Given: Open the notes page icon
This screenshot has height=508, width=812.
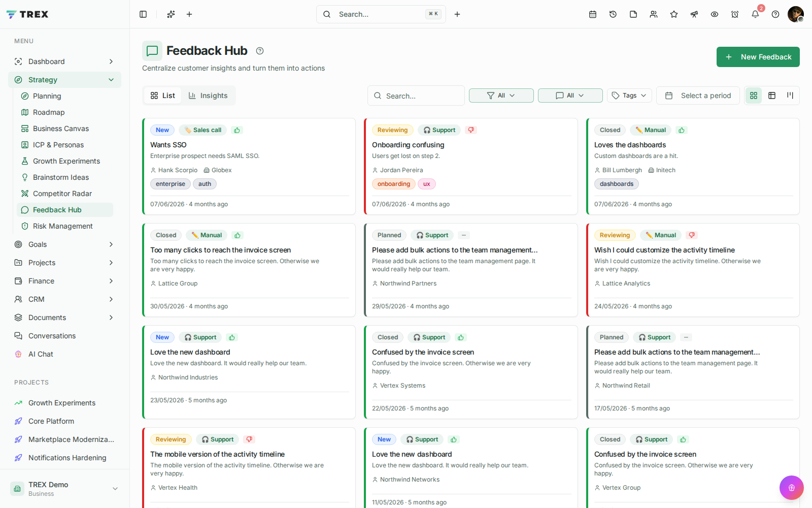Looking at the screenshot, I should 633,14.
